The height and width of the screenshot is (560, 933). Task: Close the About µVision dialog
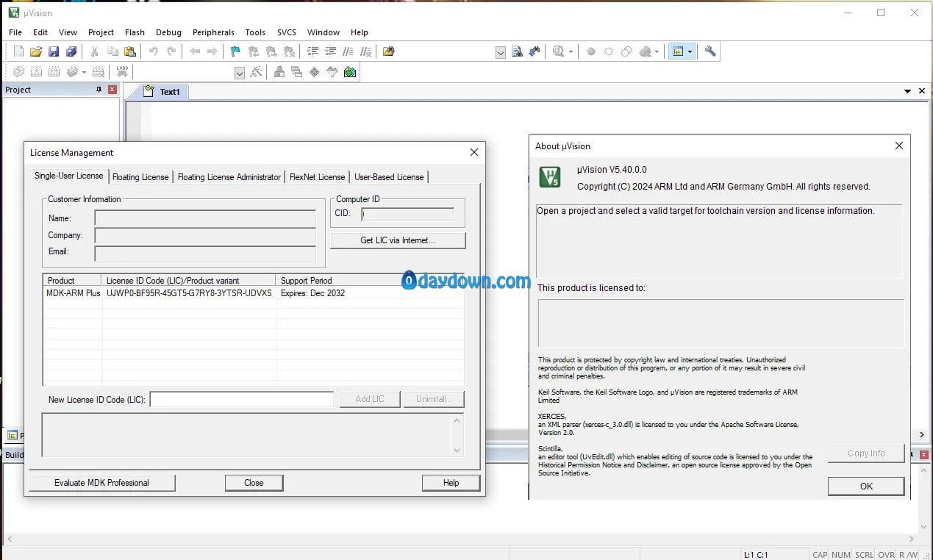point(898,146)
